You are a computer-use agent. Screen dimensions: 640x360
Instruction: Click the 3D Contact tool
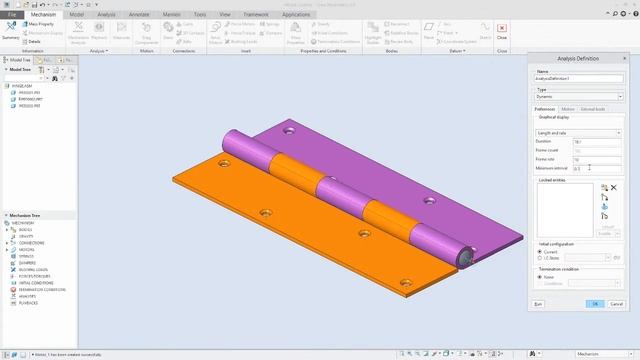(190, 33)
